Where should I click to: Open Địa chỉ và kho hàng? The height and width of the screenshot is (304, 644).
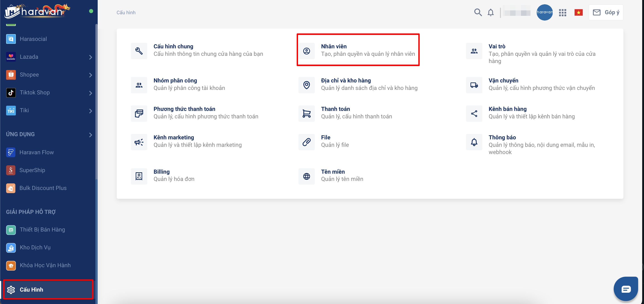[x=346, y=80]
